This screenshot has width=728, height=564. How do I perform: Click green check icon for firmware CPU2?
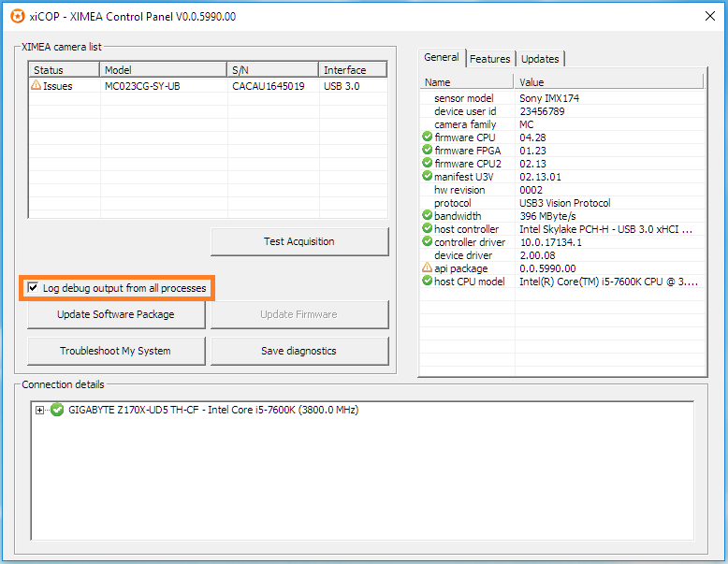pyautogui.click(x=427, y=163)
